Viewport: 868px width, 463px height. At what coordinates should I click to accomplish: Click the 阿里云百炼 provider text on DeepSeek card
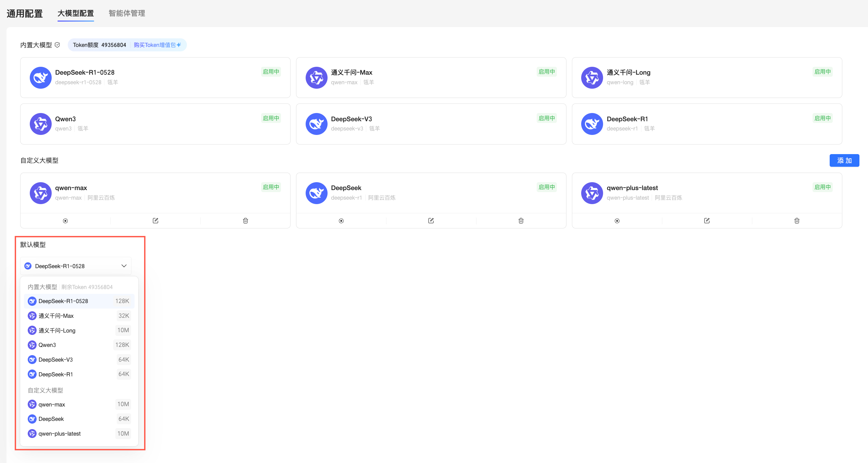(x=382, y=198)
